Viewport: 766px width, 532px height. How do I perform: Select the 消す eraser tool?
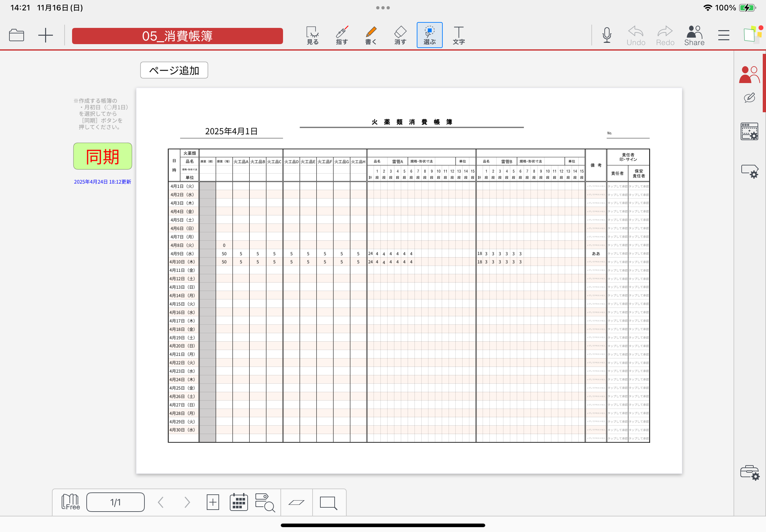point(400,35)
